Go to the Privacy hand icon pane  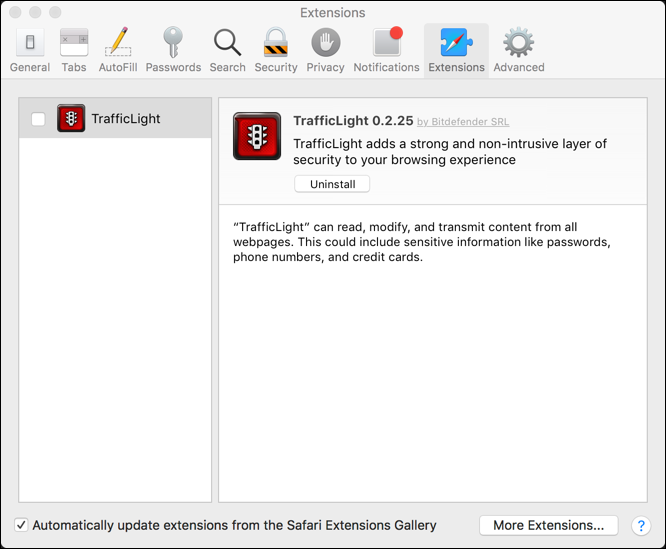[325, 51]
